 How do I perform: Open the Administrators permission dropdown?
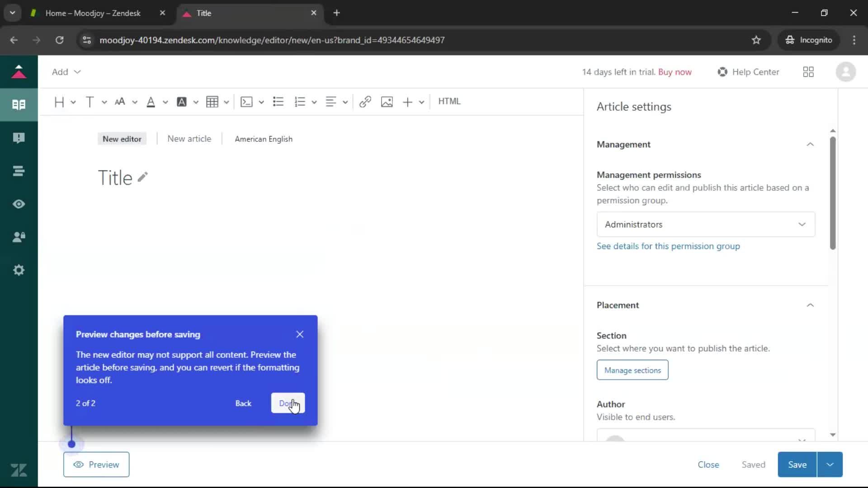click(x=706, y=224)
